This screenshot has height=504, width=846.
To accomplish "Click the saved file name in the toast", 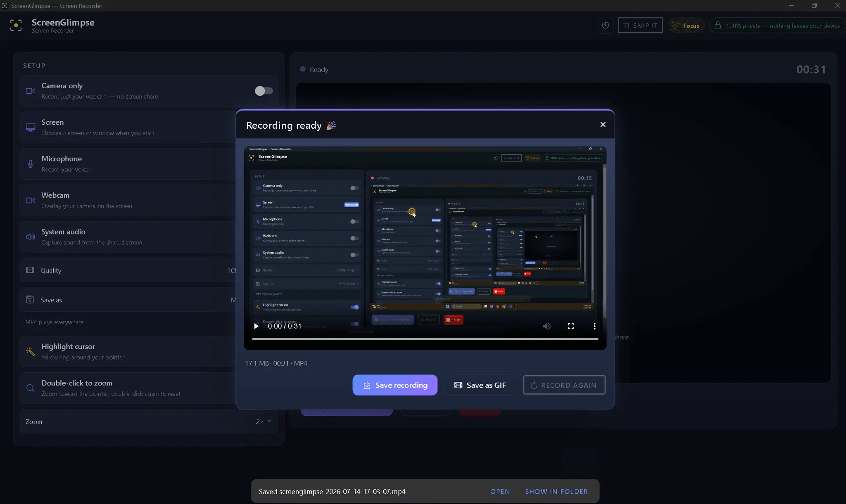I will [342, 492].
